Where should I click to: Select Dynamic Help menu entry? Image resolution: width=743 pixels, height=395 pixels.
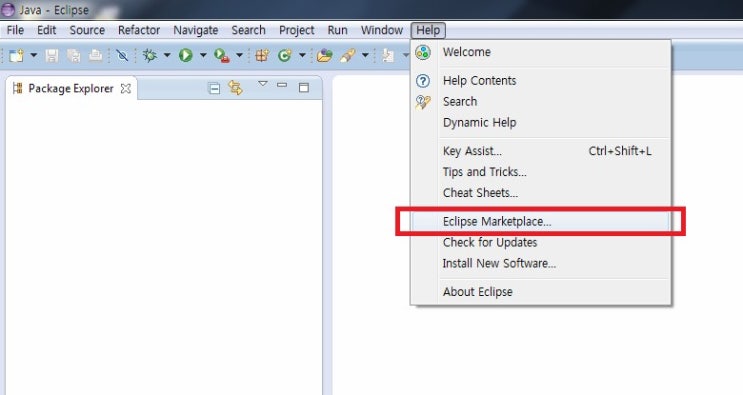point(541,122)
